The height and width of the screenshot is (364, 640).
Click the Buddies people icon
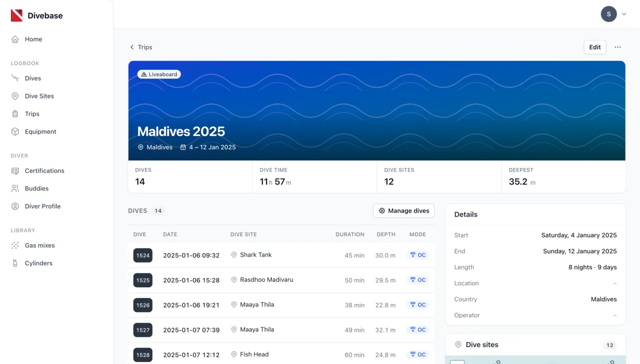[x=15, y=188]
